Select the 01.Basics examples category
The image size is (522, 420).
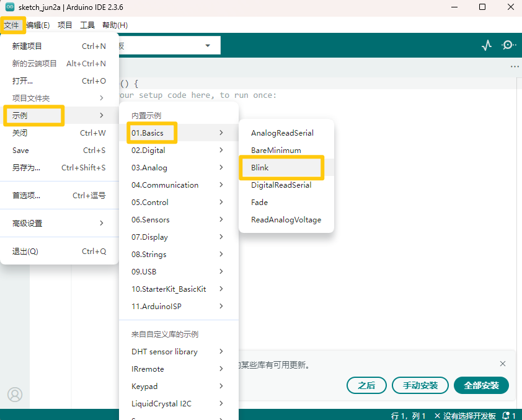[179, 133]
